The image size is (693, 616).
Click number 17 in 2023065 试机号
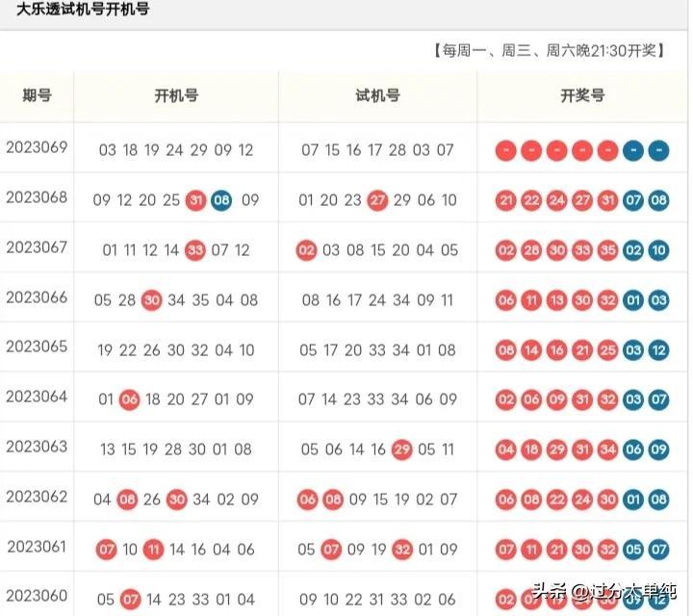(x=330, y=350)
